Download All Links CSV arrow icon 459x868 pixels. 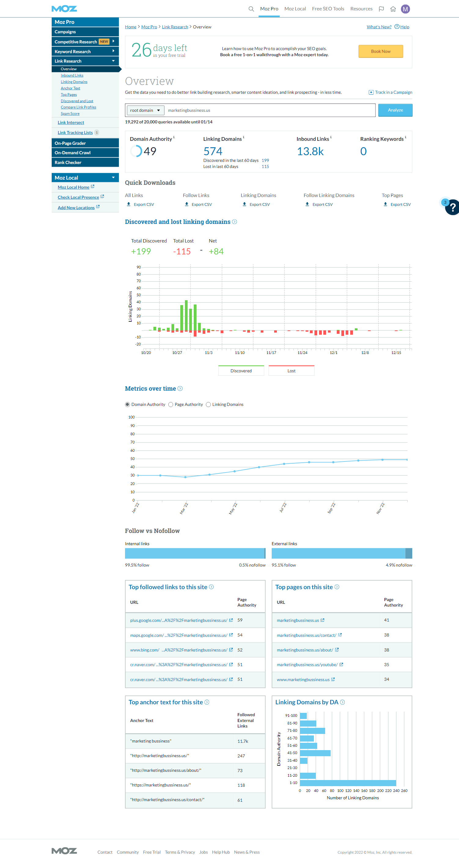point(128,204)
